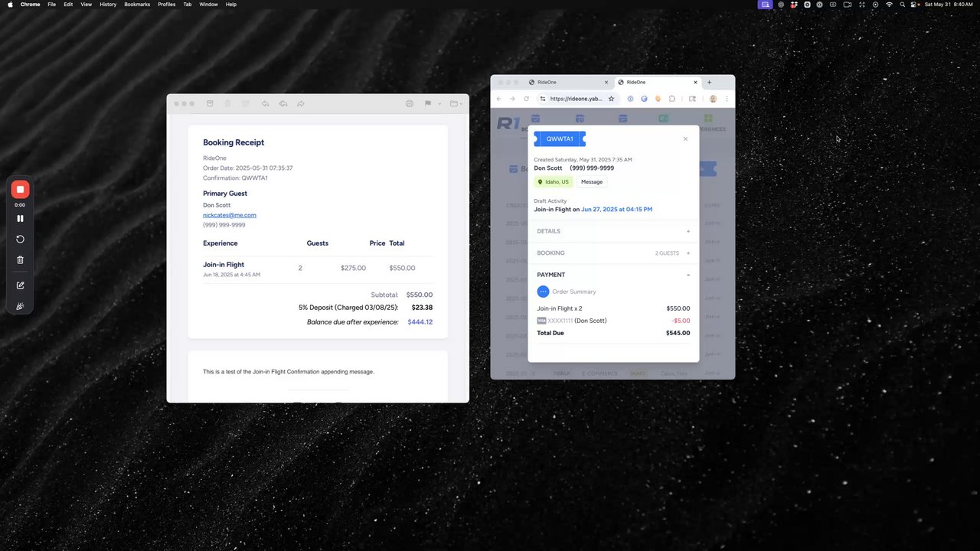Image resolution: width=980 pixels, height=551 pixels.
Task: Open the Chrome application menu
Action: pos(30,5)
